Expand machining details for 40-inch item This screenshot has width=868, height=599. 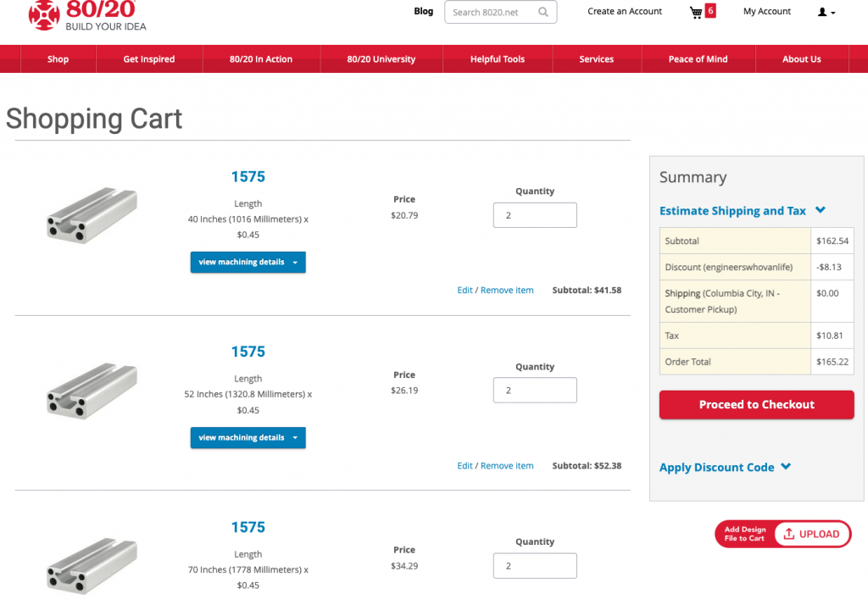pos(248,263)
